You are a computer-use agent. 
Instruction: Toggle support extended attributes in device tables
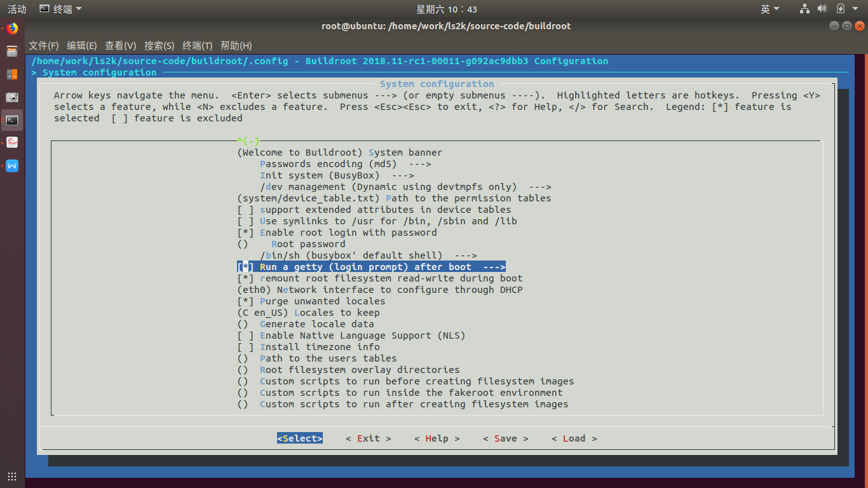[374, 210]
